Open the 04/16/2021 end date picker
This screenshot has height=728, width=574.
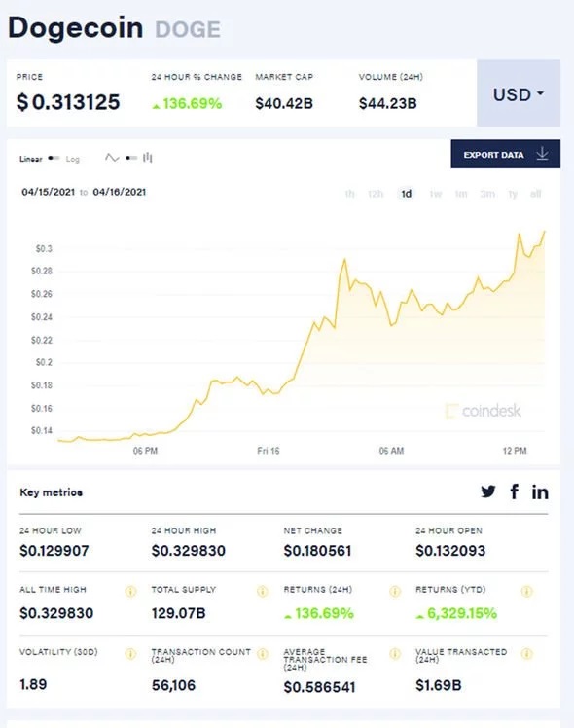(x=120, y=192)
